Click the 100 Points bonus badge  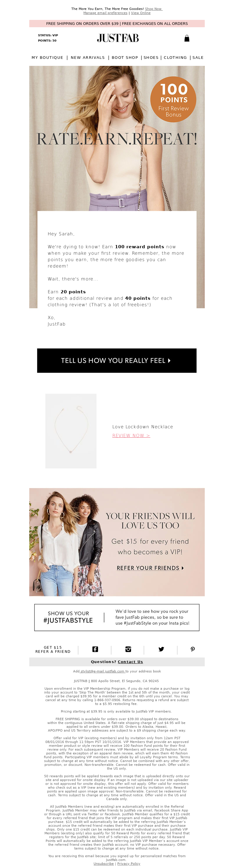[x=173, y=99]
